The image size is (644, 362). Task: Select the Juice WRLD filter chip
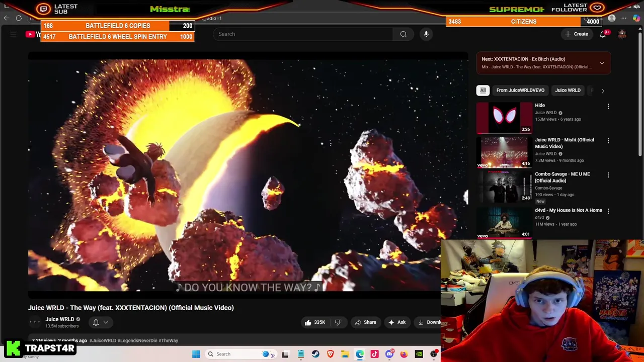pyautogui.click(x=568, y=90)
